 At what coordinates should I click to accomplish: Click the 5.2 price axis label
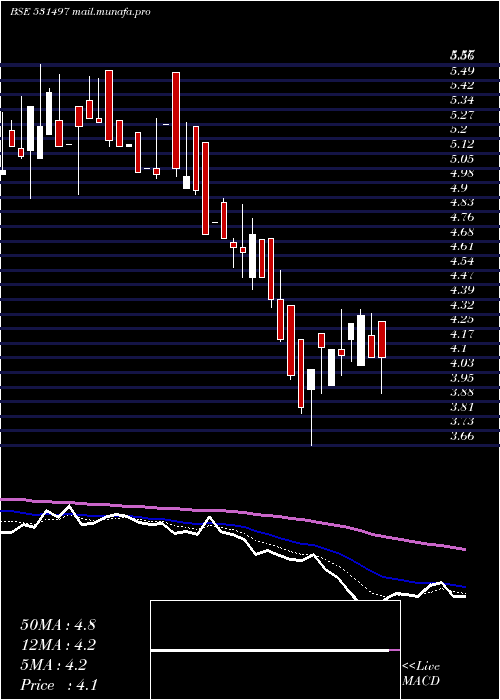pyautogui.click(x=459, y=129)
